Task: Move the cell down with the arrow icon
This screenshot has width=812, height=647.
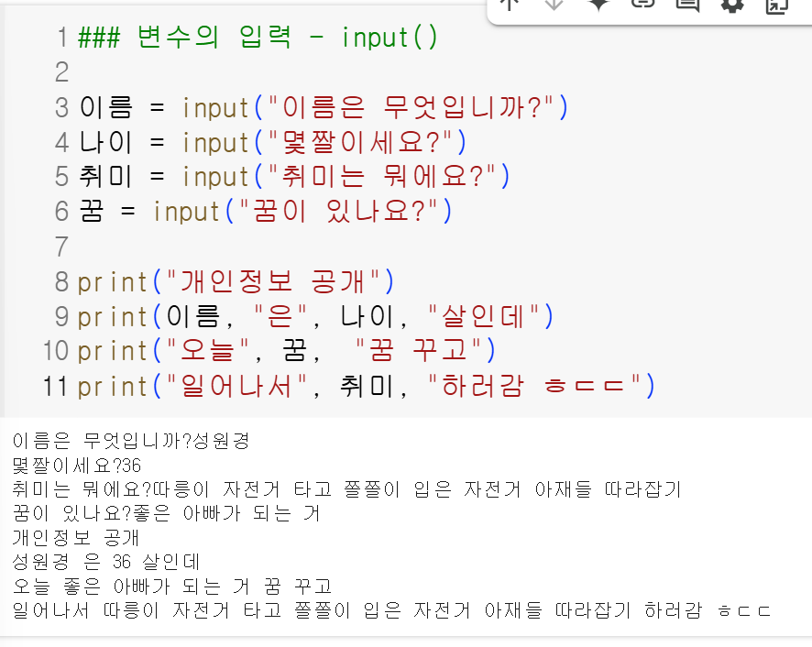Action: point(554,5)
